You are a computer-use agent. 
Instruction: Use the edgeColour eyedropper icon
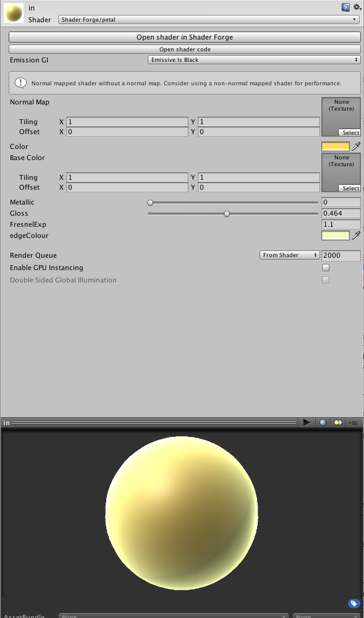(356, 235)
